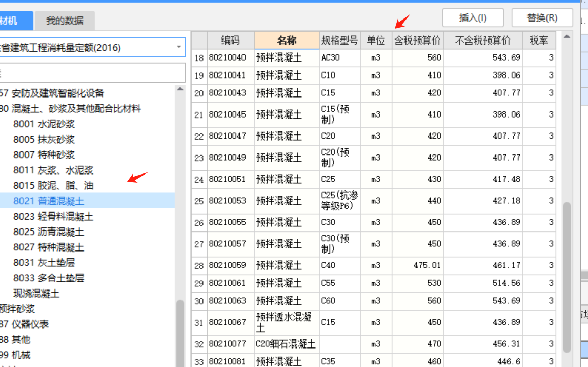Image resolution: width=588 pixels, height=367 pixels.
Task: Focus the search field below the quota dropdown
Action: pyautogui.click(x=92, y=72)
